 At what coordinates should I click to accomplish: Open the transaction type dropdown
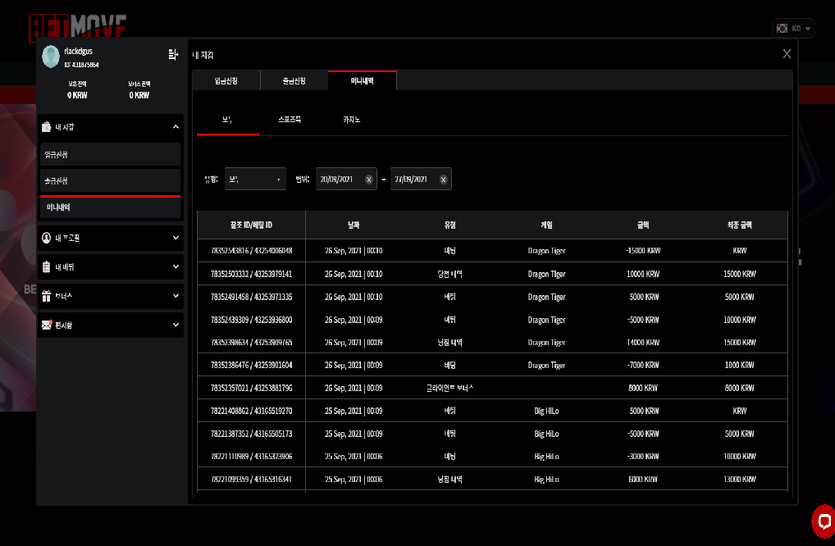coord(255,179)
